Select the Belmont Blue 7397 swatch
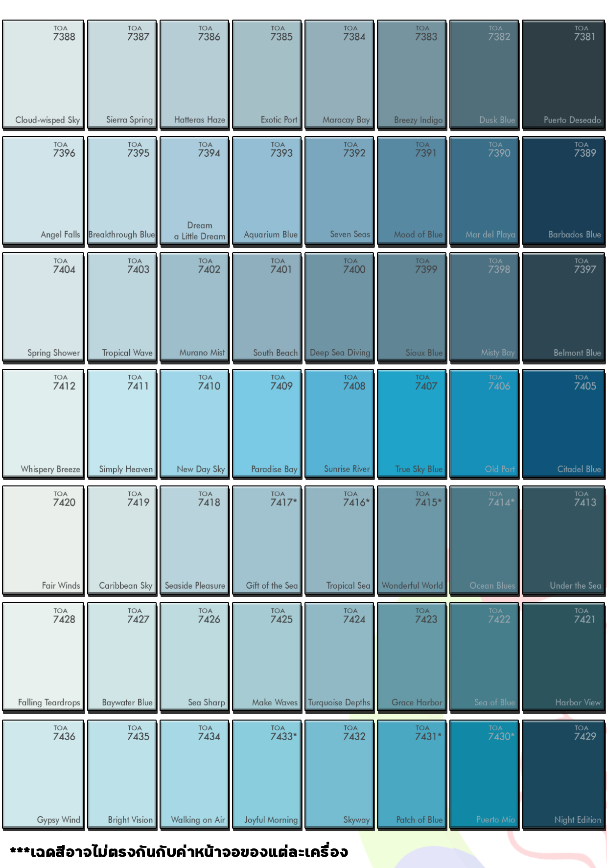This screenshot has height=868, width=607. point(563,308)
